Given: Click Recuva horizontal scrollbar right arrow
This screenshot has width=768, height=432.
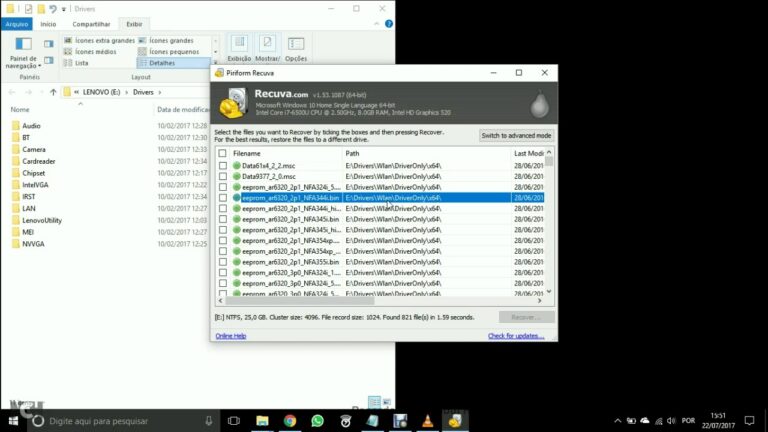Looking at the screenshot, I should click(x=540, y=301).
